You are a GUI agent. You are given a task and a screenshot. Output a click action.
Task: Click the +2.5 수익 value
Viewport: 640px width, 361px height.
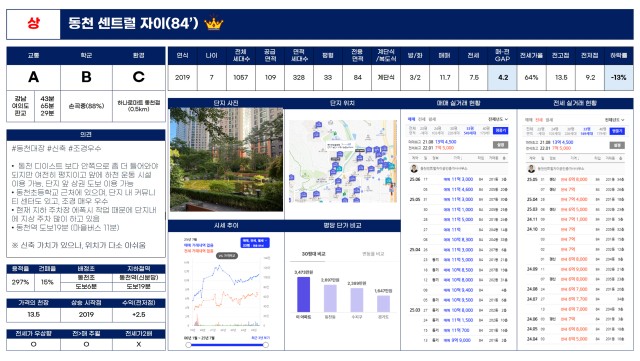139,314
